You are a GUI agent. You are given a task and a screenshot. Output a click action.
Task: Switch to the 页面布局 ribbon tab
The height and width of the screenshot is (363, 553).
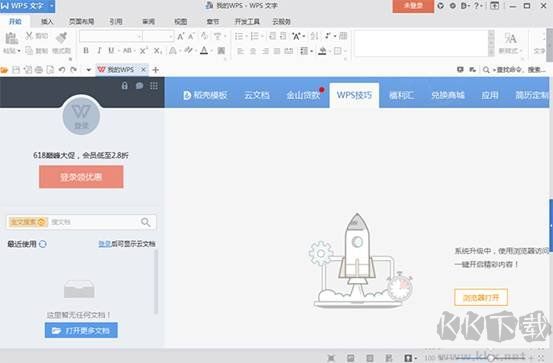coord(81,22)
